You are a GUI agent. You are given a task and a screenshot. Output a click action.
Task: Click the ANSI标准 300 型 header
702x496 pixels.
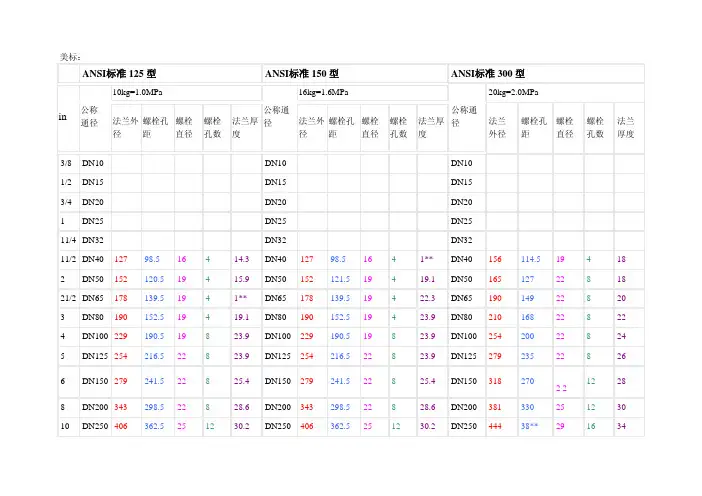[x=492, y=74]
